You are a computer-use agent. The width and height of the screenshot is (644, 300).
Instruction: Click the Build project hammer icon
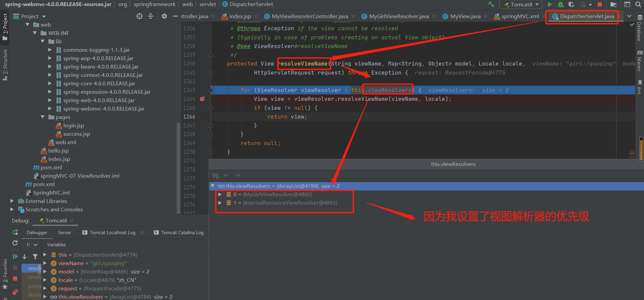pyautogui.click(x=491, y=4)
